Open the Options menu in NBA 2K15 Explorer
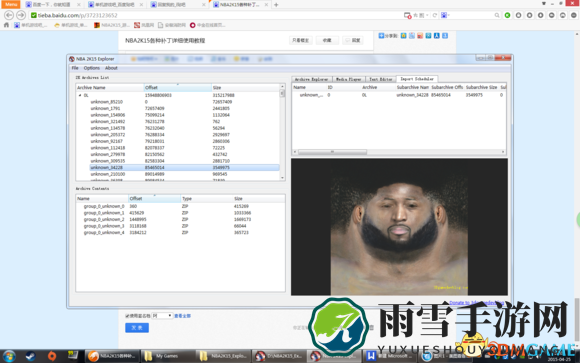The width and height of the screenshot is (580, 363). coord(92,68)
